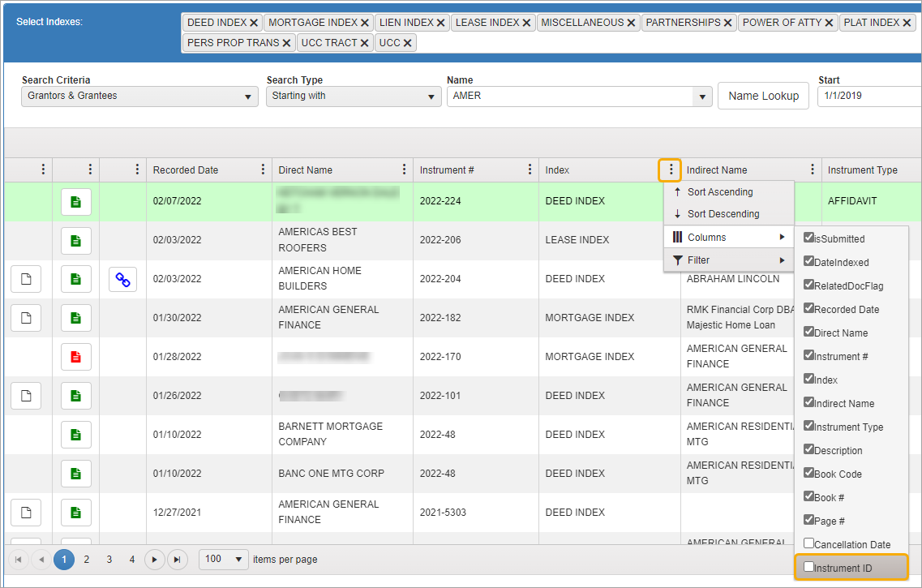Change items per page dropdown
Image resolution: width=922 pixels, height=588 pixels.
(224, 560)
